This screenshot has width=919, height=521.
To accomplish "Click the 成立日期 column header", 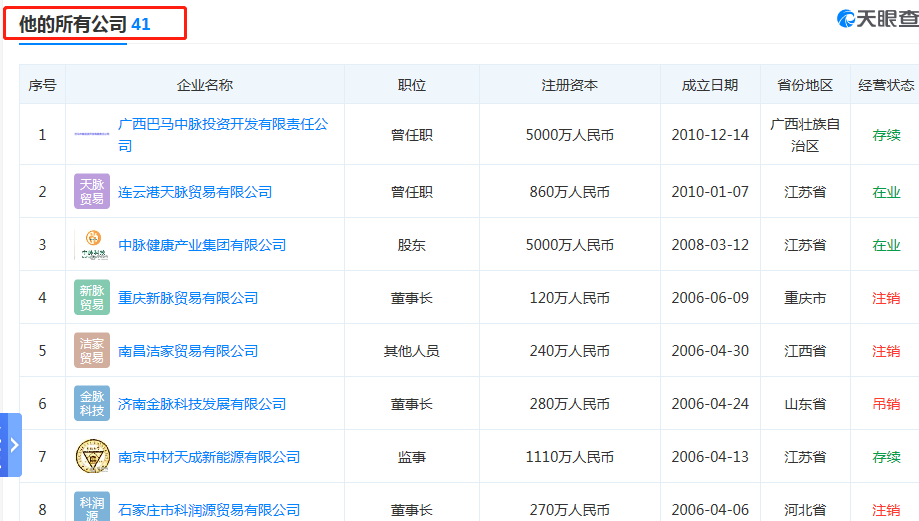I will point(710,85).
